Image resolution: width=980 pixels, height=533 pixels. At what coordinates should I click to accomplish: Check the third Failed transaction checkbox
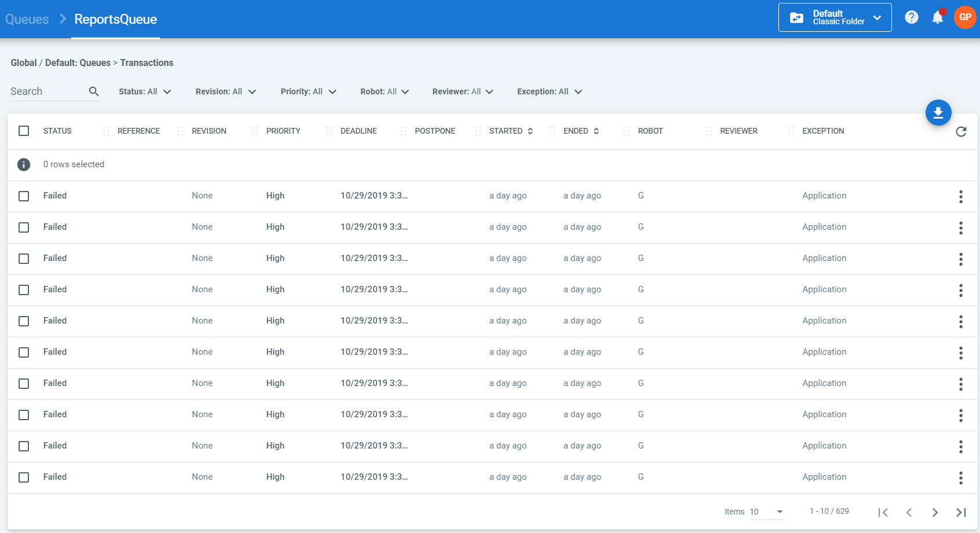click(24, 259)
